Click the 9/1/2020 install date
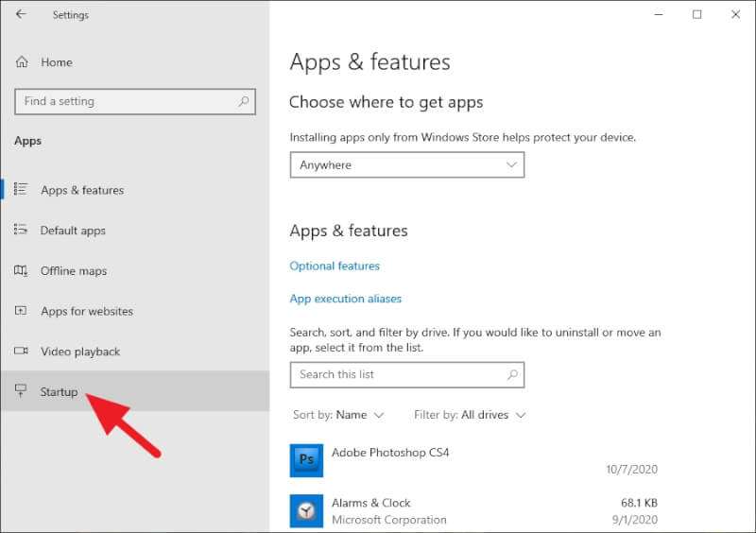This screenshot has width=756, height=533. pos(634,520)
